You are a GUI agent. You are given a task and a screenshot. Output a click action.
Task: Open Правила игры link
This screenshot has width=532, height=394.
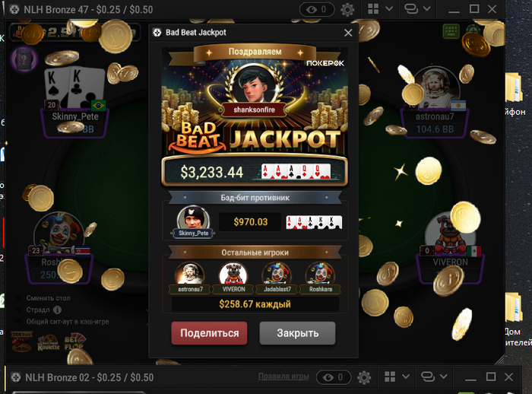point(283,377)
